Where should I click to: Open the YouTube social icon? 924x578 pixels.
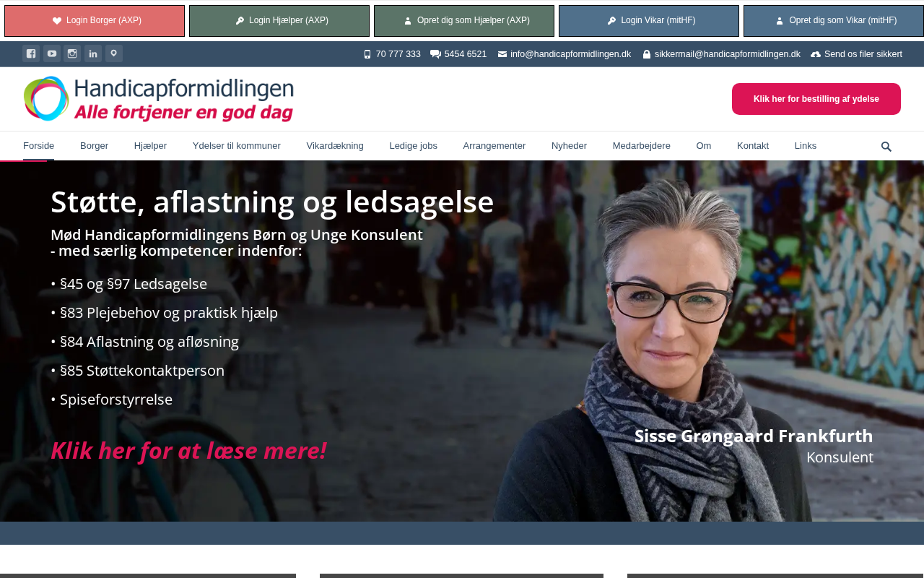pyautogui.click(x=52, y=53)
